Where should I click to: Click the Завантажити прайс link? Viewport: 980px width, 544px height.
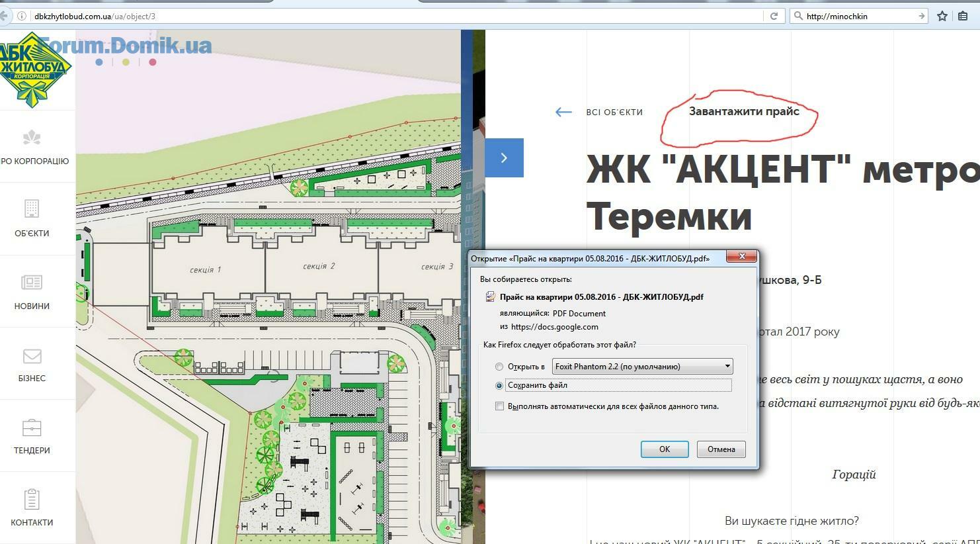(x=744, y=111)
